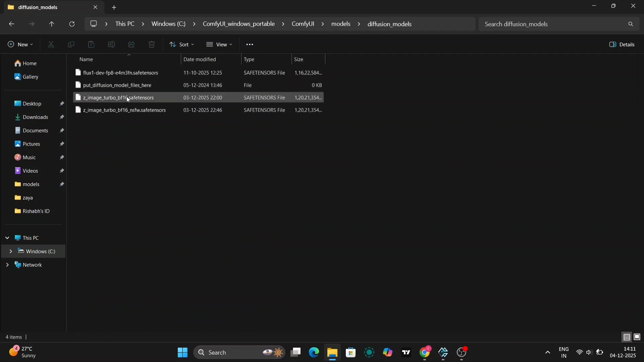Viewport: 644px width, 362px height.
Task: Click the New button
Action: (19, 44)
